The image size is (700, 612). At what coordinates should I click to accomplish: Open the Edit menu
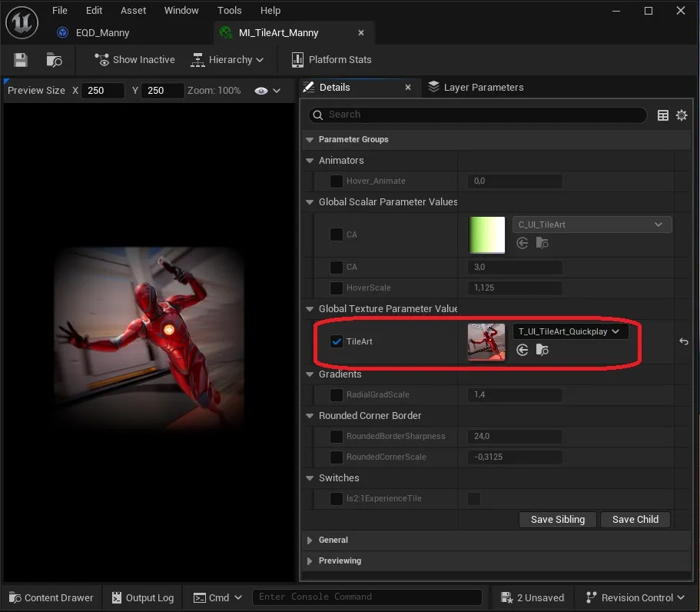pos(94,10)
